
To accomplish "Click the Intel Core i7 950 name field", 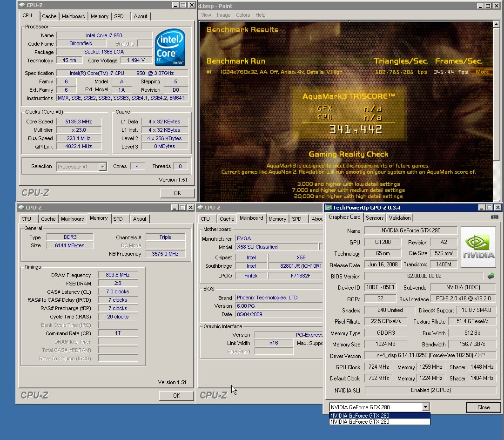I will pos(104,35).
